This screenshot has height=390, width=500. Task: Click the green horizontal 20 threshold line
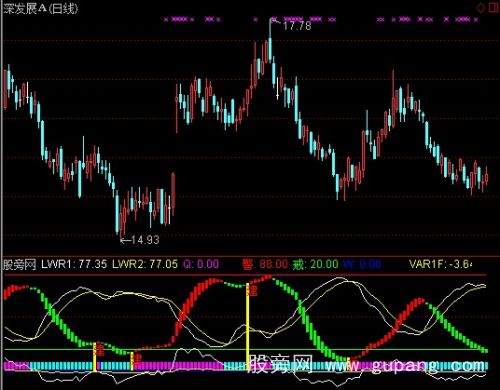point(245,350)
